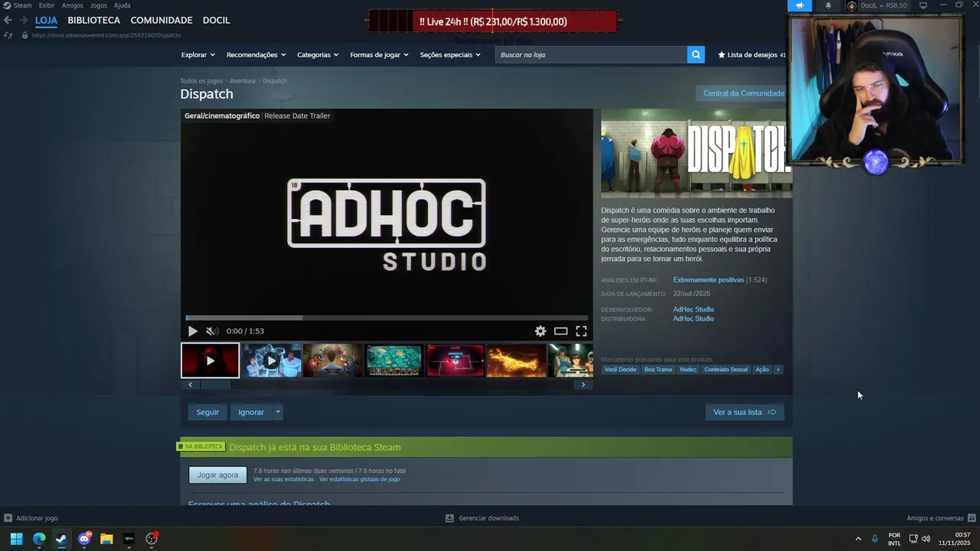Open Ver estatísticas globais de jogo
This screenshot has width=980, height=551.
[360, 479]
